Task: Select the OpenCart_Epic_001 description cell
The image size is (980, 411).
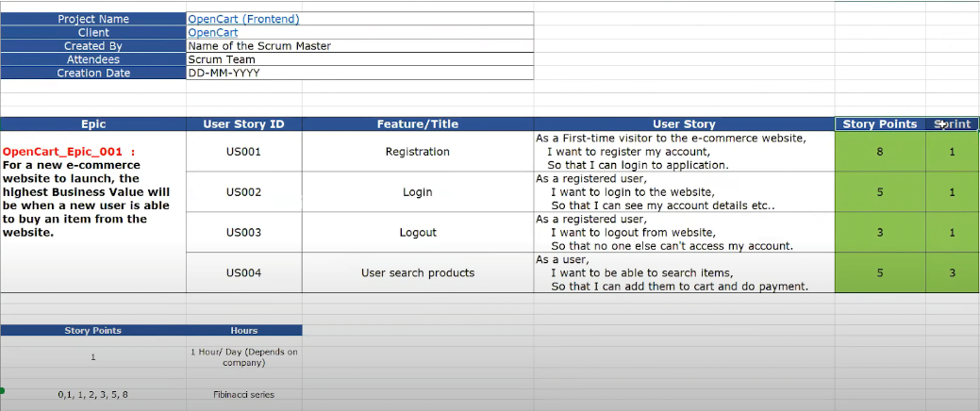Action: [x=93, y=212]
